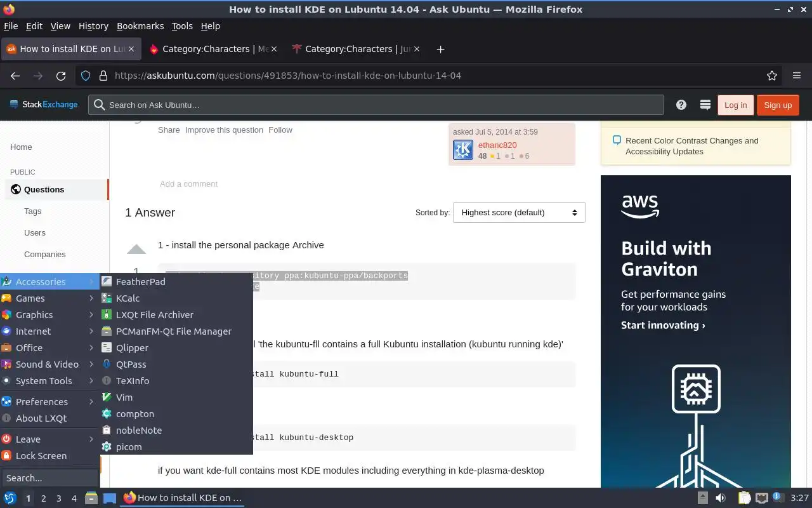Click the tracking protection shield icon
812x508 pixels.
coord(86,76)
